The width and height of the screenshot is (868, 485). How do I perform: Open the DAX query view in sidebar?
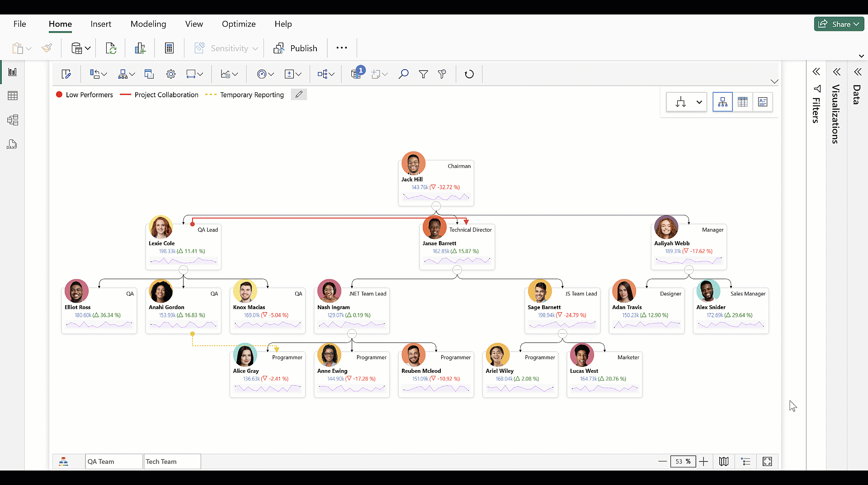[x=12, y=144]
